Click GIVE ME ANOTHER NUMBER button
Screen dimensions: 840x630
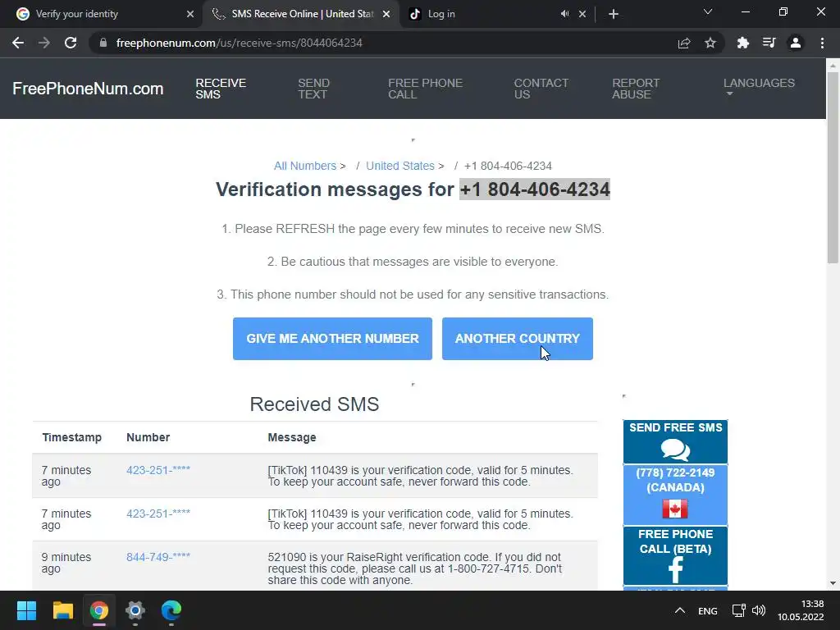[332, 339]
